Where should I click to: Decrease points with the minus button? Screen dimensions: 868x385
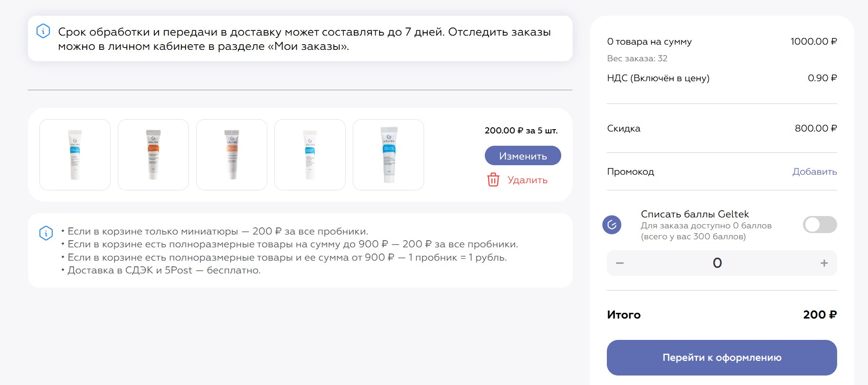pyautogui.click(x=620, y=263)
